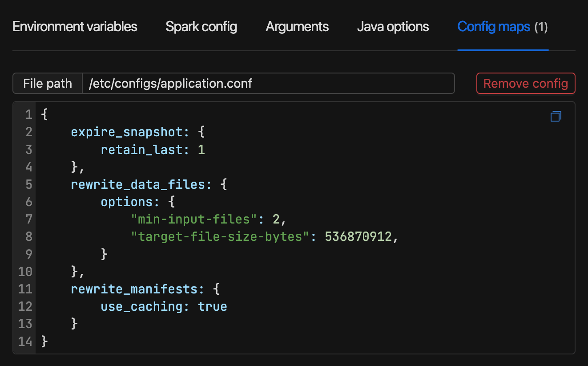Click the File path label
588x366 pixels.
point(48,83)
